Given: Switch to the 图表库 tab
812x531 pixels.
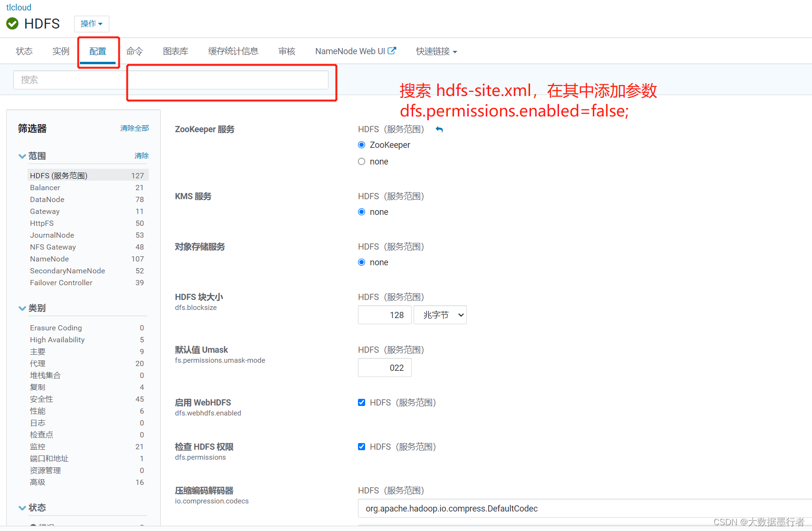Looking at the screenshot, I should (175, 51).
